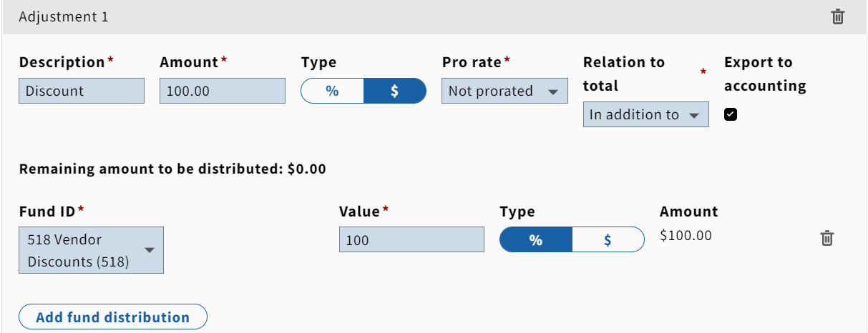The image size is (868, 333).
Task: Select dollar type for the adjustment amount
Action: point(395,91)
